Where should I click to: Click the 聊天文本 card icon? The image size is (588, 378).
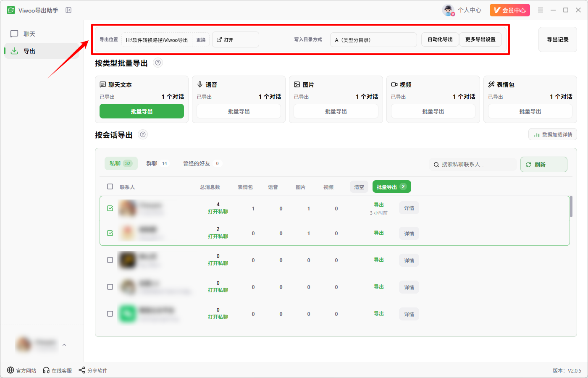[103, 84]
